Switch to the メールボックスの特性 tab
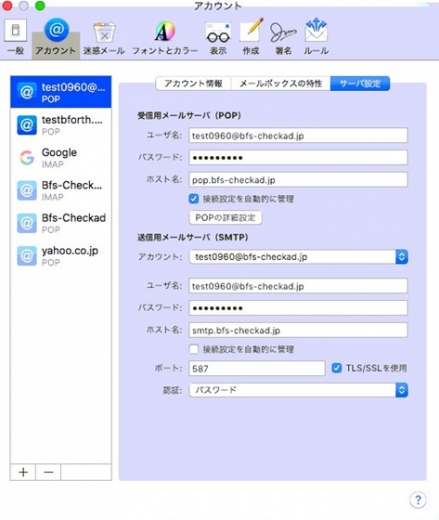This screenshot has height=520, width=439. tap(281, 83)
